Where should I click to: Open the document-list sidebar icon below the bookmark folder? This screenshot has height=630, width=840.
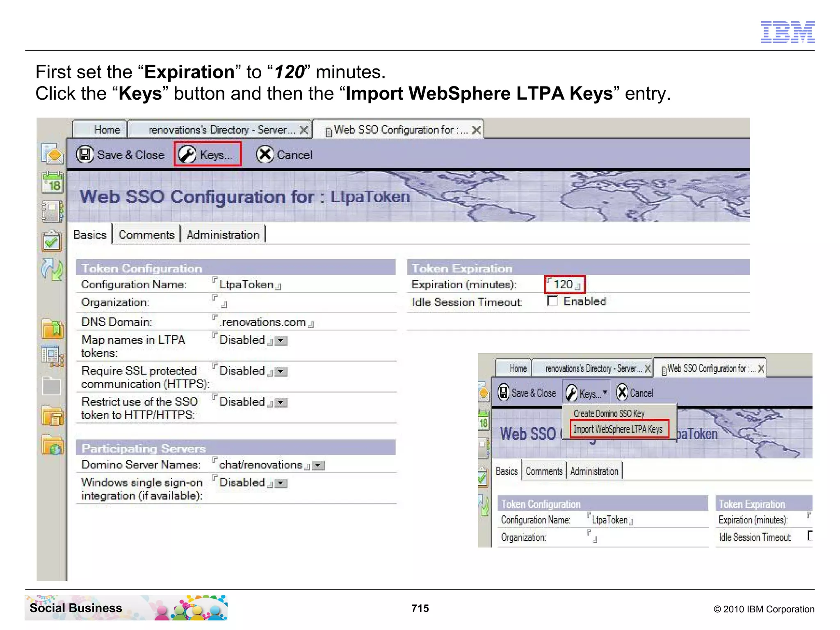pos(52,356)
